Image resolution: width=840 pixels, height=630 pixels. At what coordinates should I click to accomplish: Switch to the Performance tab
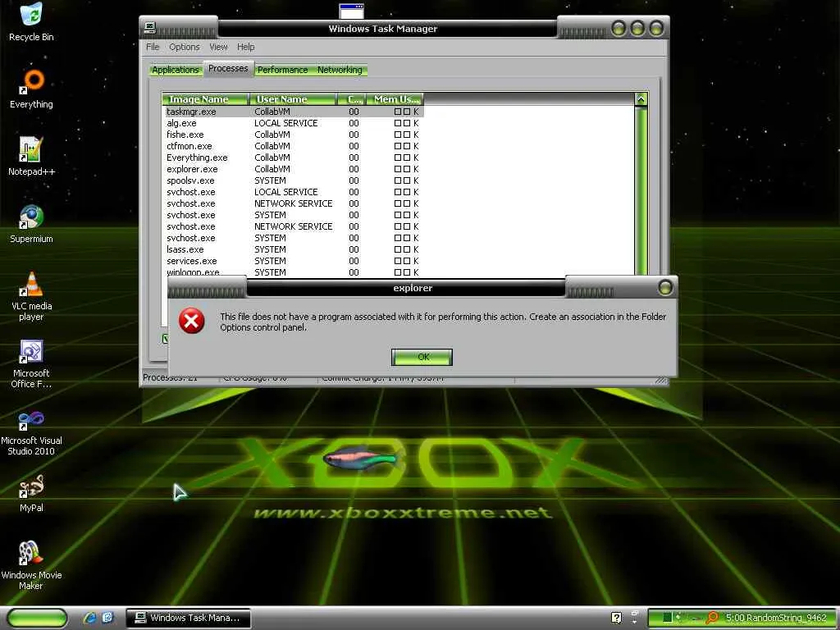tap(282, 70)
